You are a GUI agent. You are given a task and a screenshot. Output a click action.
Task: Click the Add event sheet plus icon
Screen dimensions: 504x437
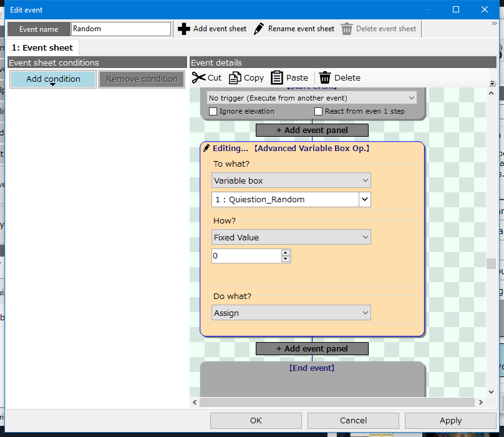[184, 29]
